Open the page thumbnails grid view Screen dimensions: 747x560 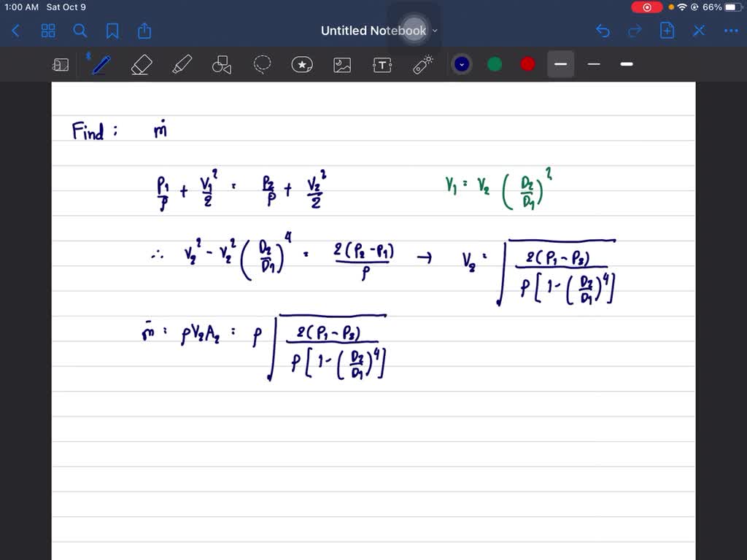(48, 31)
